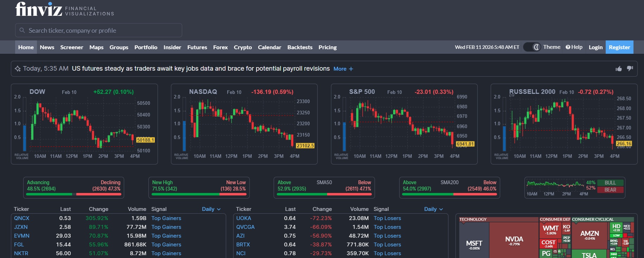Select the BEAR sentiment label

click(x=610, y=190)
